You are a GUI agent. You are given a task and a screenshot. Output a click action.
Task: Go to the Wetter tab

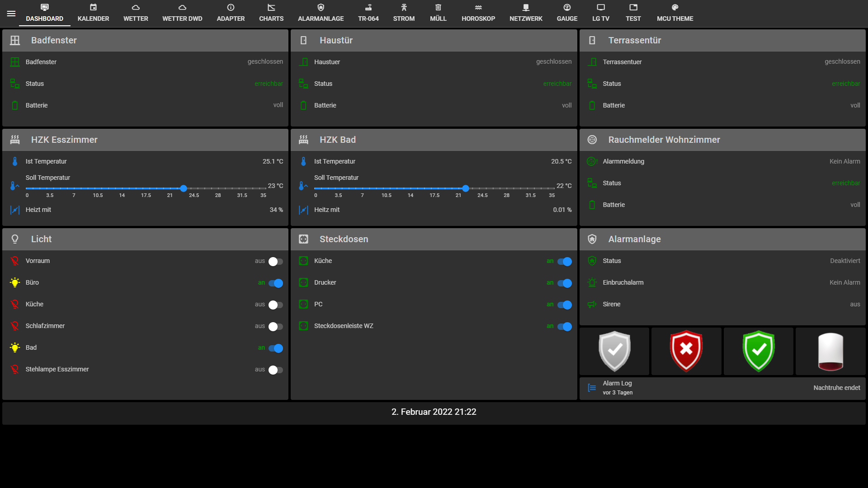click(136, 13)
